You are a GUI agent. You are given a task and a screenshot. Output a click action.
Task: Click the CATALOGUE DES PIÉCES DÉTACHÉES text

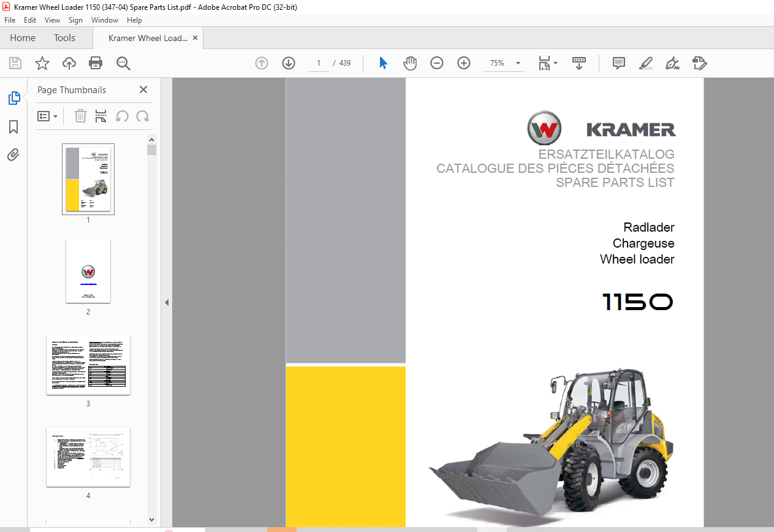[x=555, y=169]
